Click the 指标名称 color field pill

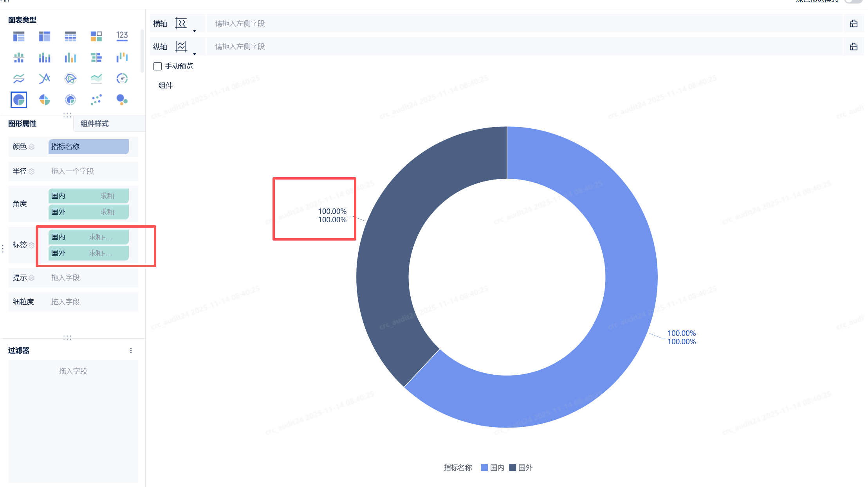88,147
